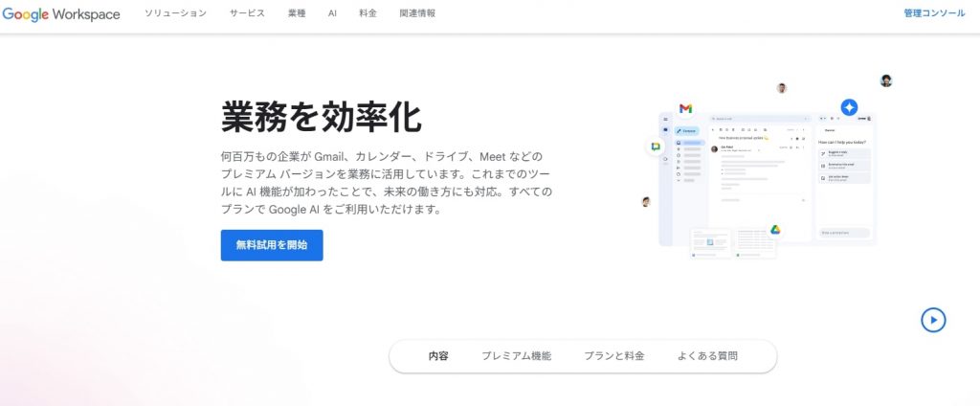The image size is (980, 406).
Task: Click the Google Drive triangle icon
Action: tap(775, 231)
